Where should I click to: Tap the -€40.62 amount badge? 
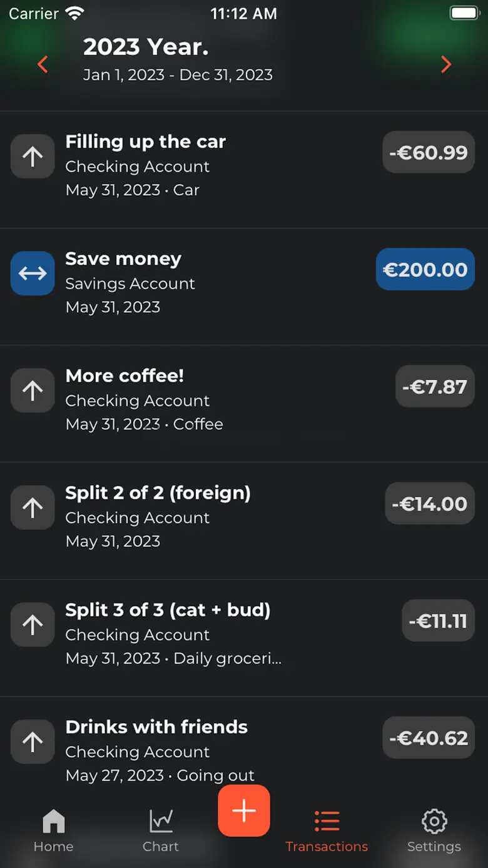pyautogui.click(x=429, y=737)
